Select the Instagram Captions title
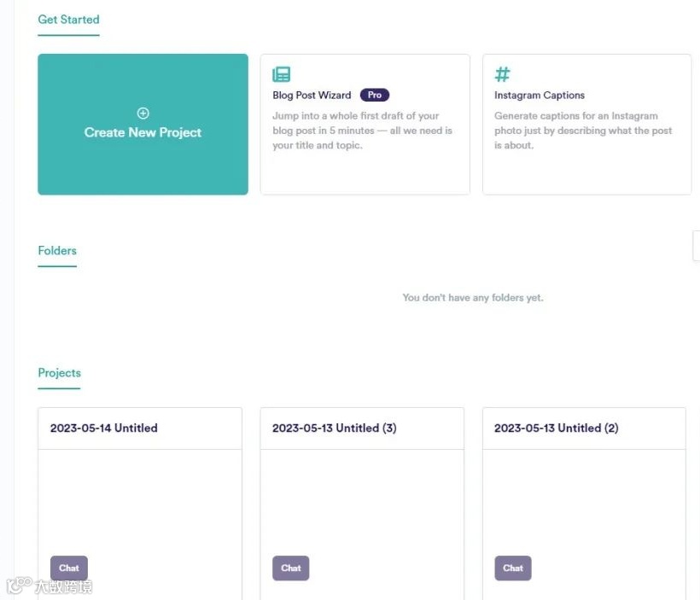This screenshot has height=600, width=700. 540,95
